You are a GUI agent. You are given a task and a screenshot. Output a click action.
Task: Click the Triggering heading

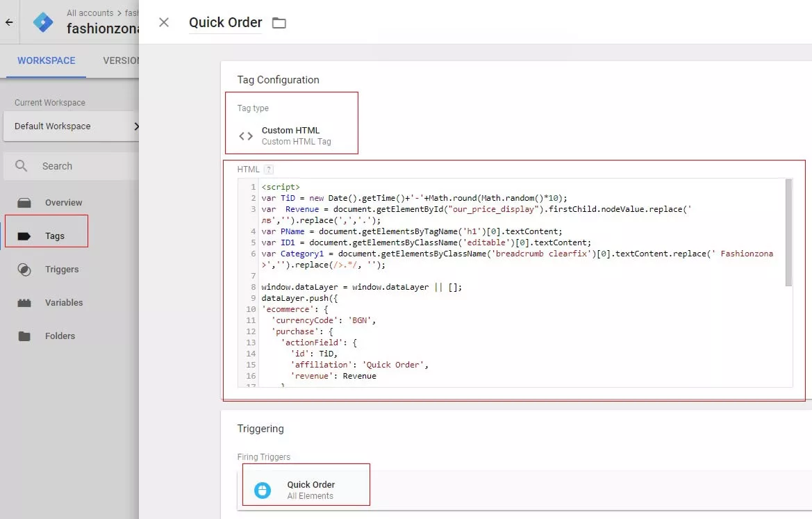pyautogui.click(x=260, y=429)
